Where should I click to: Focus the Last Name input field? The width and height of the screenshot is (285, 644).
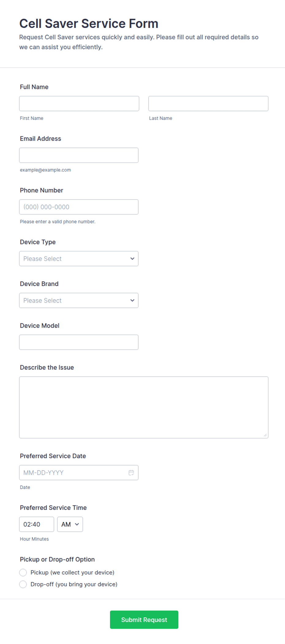pos(208,104)
